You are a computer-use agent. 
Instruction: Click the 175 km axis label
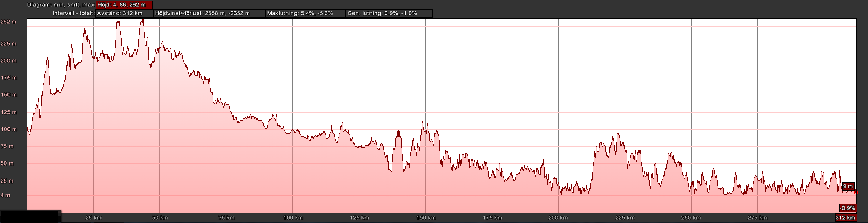492,218
